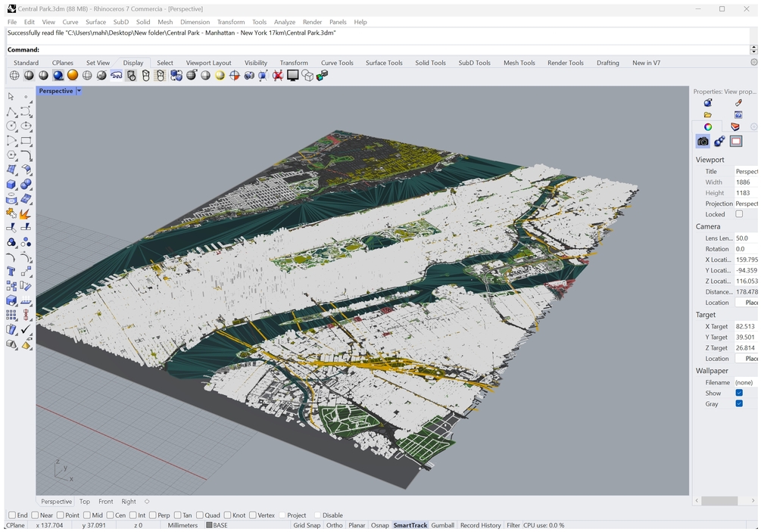Image resolution: width=761 pixels, height=532 pixels.
Task: Click the Polyline tool icon
Action: tap(11, 112)
